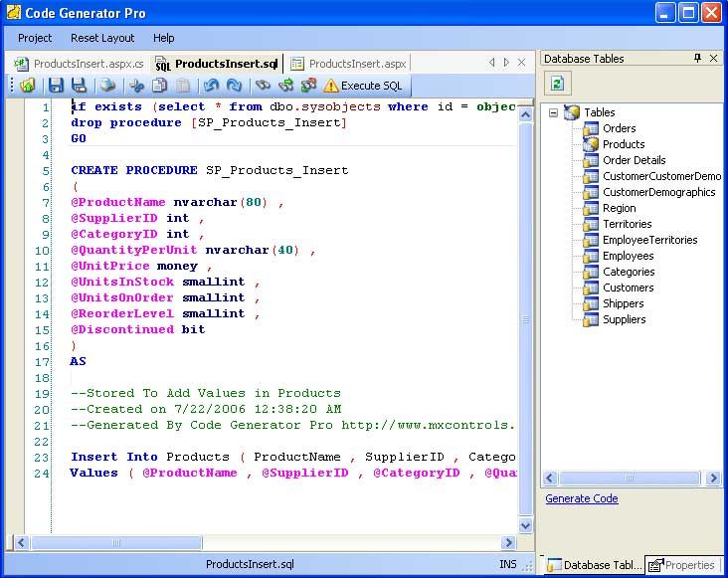This screenshot has width=728, height=578.
Task: Click the editor's vertical scrollbar down arrow
Action: click(526, 525)
